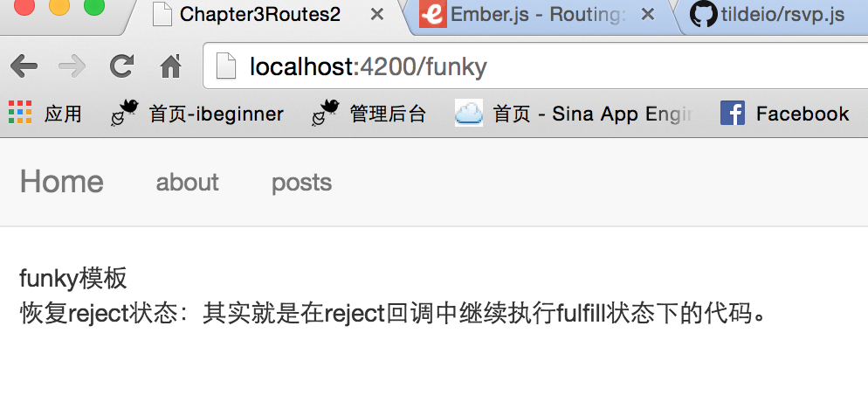Viewport: 868px width, 409px height.
Task: Open the Facebook bookmark
Action: (784, 114)
